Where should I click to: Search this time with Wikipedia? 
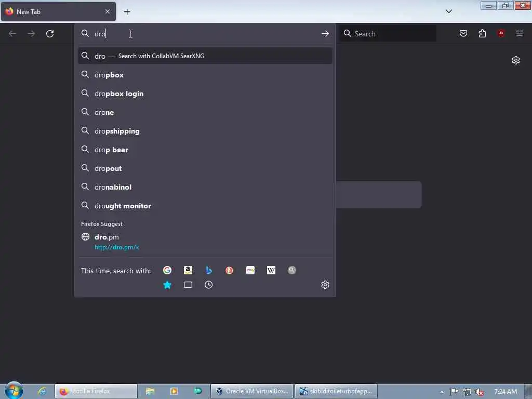point(271,270)
